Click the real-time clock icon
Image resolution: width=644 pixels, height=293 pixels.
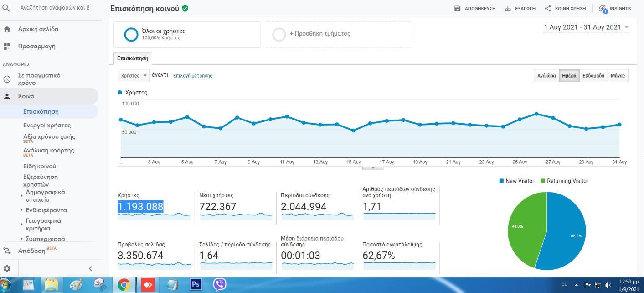(7, 79)
